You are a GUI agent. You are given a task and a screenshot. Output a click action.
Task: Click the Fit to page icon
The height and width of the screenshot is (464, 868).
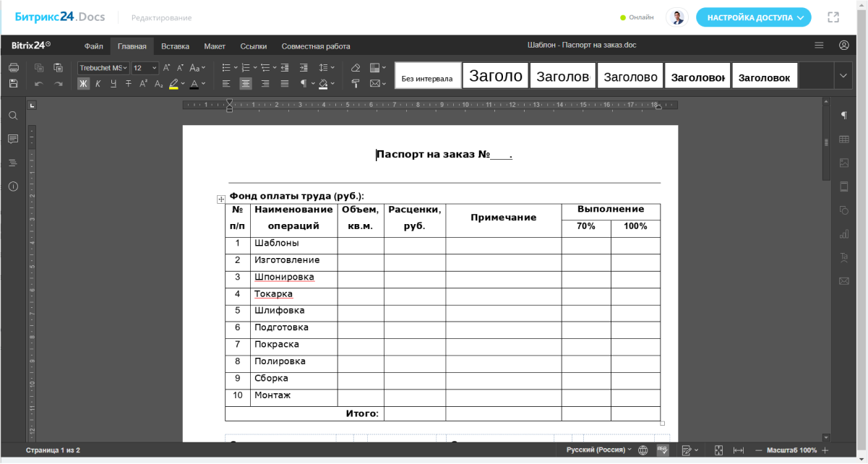(x=718, y=450)
